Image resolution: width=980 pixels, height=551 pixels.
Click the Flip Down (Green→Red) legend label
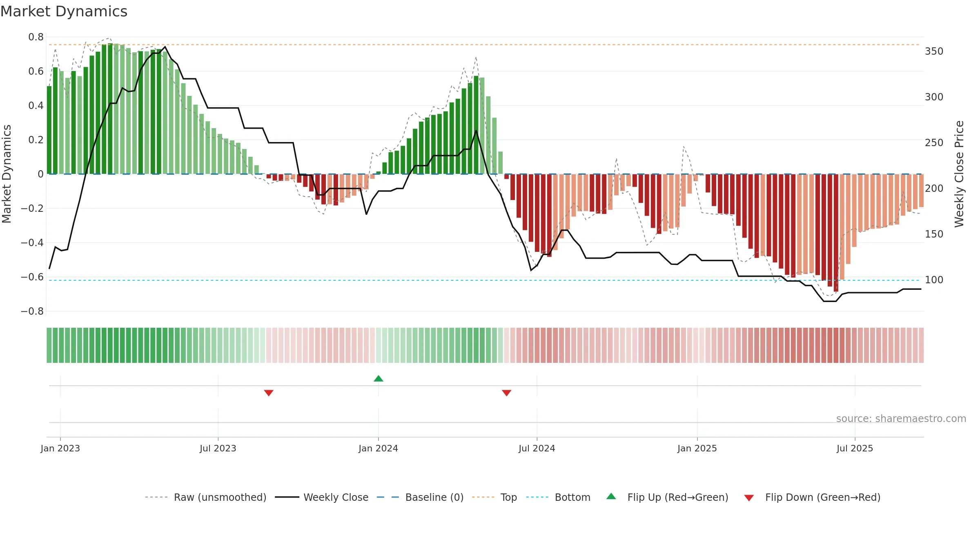click(x=823, y=497)
